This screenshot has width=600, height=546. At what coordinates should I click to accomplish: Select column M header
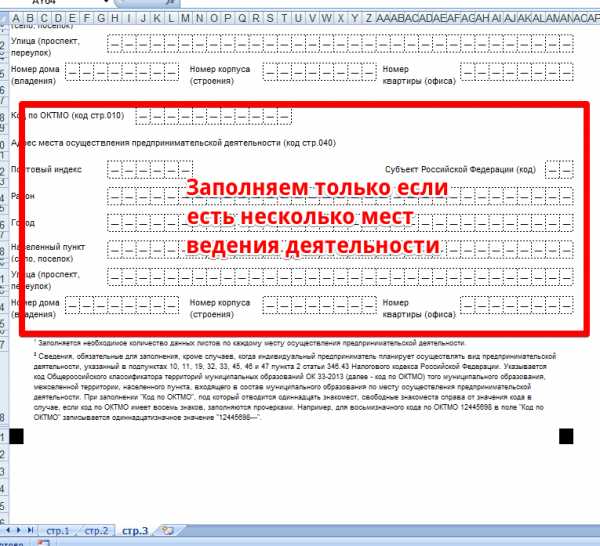(x=185, y=18)
